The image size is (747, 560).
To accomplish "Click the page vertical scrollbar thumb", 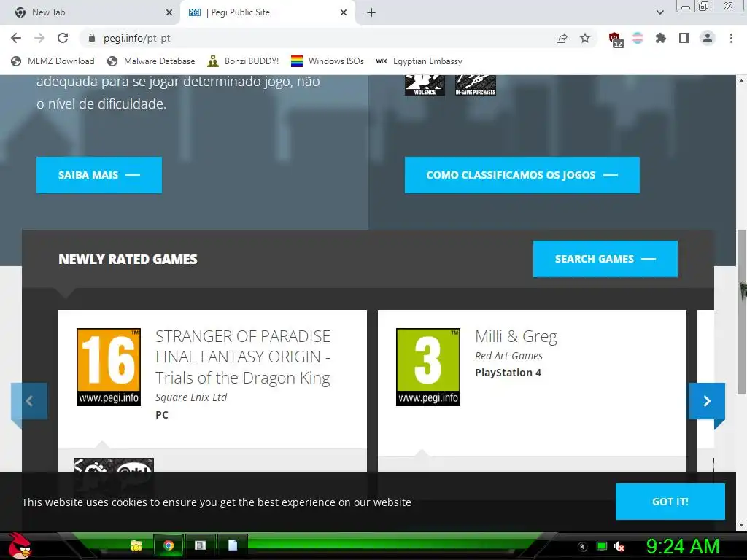I will (741, 312).
